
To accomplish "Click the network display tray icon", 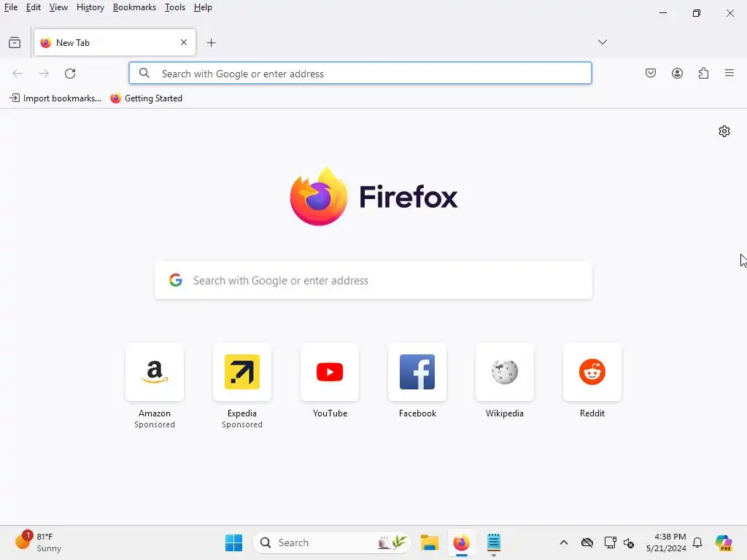I will point(610,542).
